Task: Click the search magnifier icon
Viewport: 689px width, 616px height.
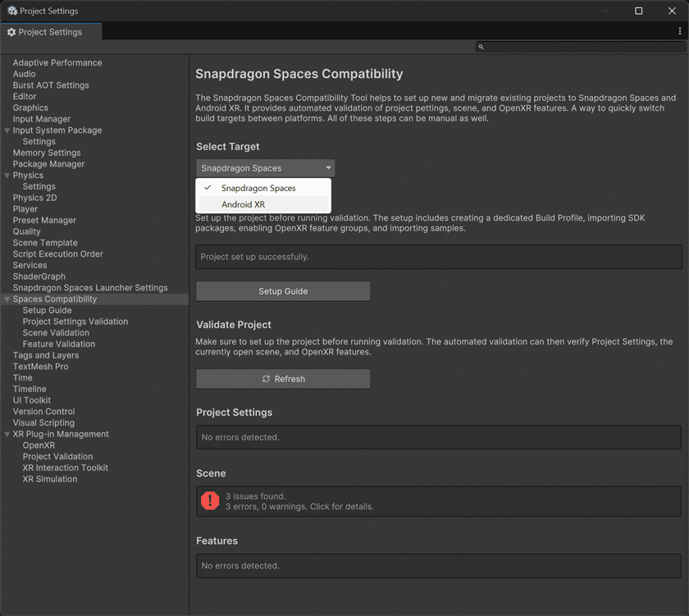Action: tap(481, 47)
